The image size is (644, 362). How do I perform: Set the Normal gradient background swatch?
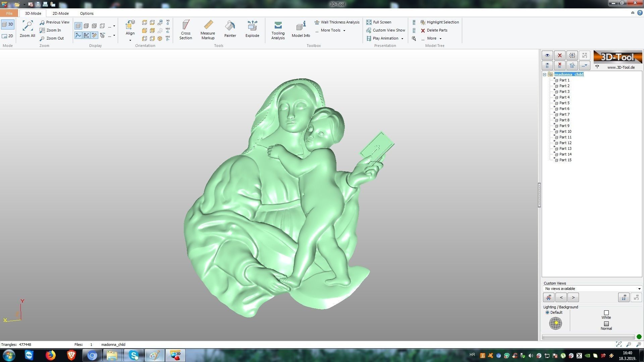pyautogui.click(x=606, y=324)
